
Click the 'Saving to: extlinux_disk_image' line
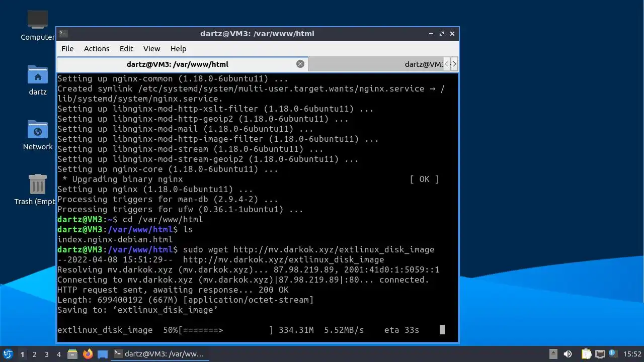point(137,310)
